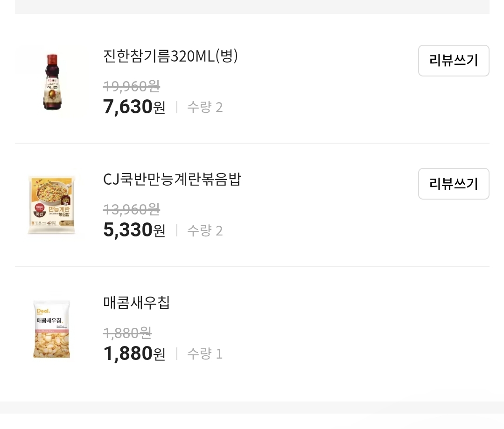The width and height of the screenshot is (504, 429).
Task: Tap the crossed-out 1,880원 price of 매콤새우칩
Action: 127,333
